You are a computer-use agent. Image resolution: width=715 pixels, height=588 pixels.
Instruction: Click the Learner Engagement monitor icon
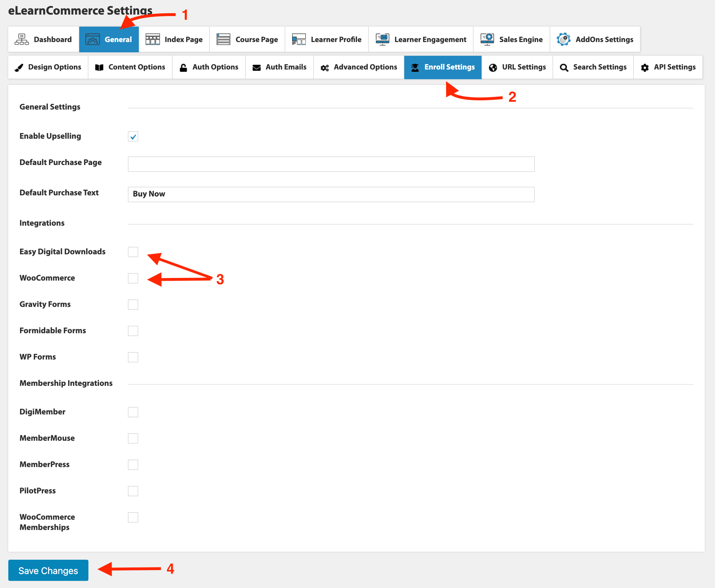(382, 39)
